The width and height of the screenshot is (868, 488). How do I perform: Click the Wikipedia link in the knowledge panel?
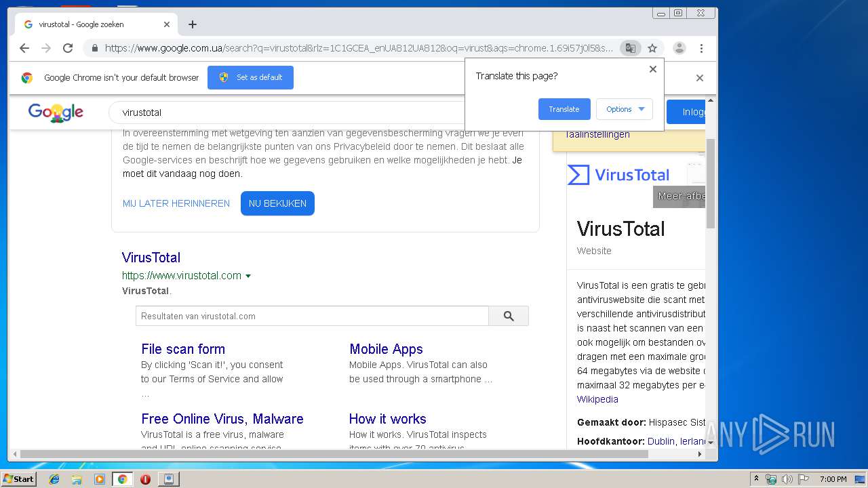(597, 399)
